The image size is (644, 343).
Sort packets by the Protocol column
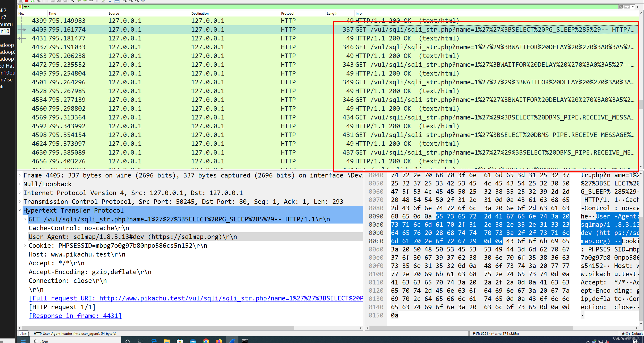click(x=303, y=13)
